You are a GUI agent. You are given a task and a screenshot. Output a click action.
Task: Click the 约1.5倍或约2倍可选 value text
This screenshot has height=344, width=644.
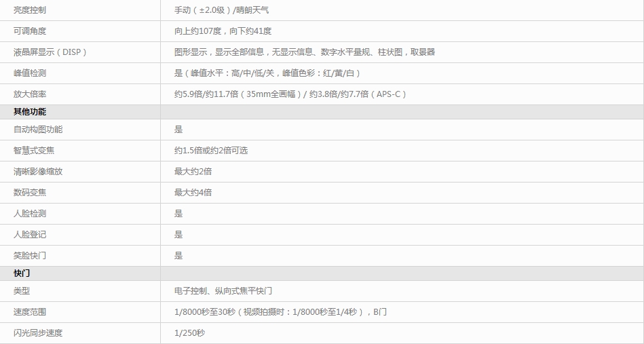click(x=210, y=151)
